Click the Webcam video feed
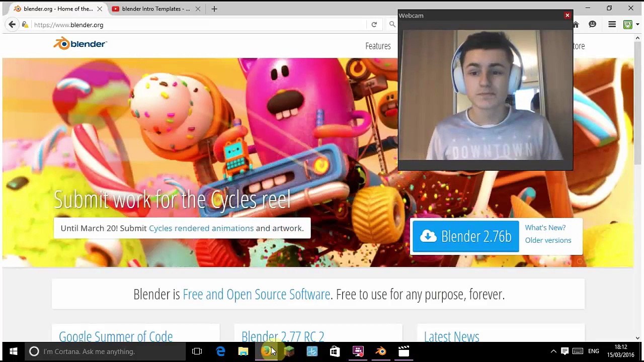This screenshot has width=644, height=362. 486,95
